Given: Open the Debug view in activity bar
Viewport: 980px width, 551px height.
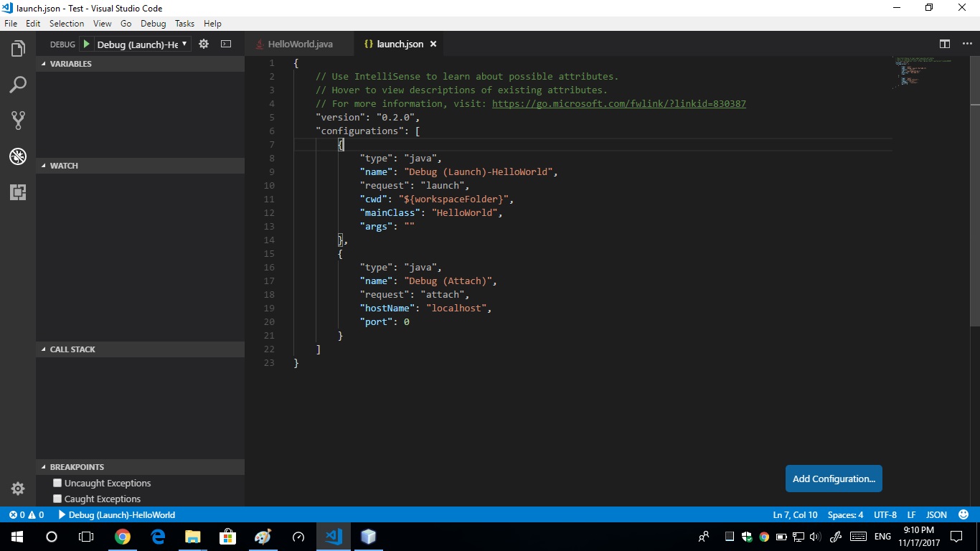Looking at the screenshot, I should tap(18, 156).
